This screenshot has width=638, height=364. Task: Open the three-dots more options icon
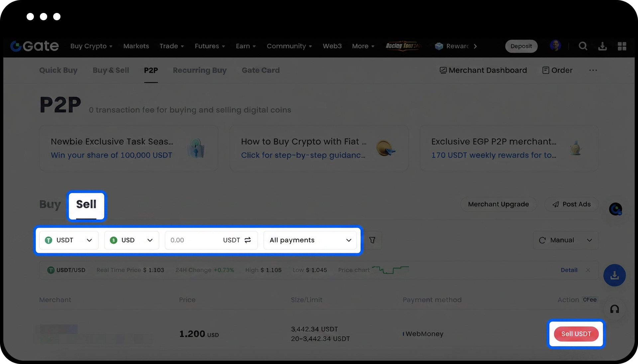pos(593,70)
